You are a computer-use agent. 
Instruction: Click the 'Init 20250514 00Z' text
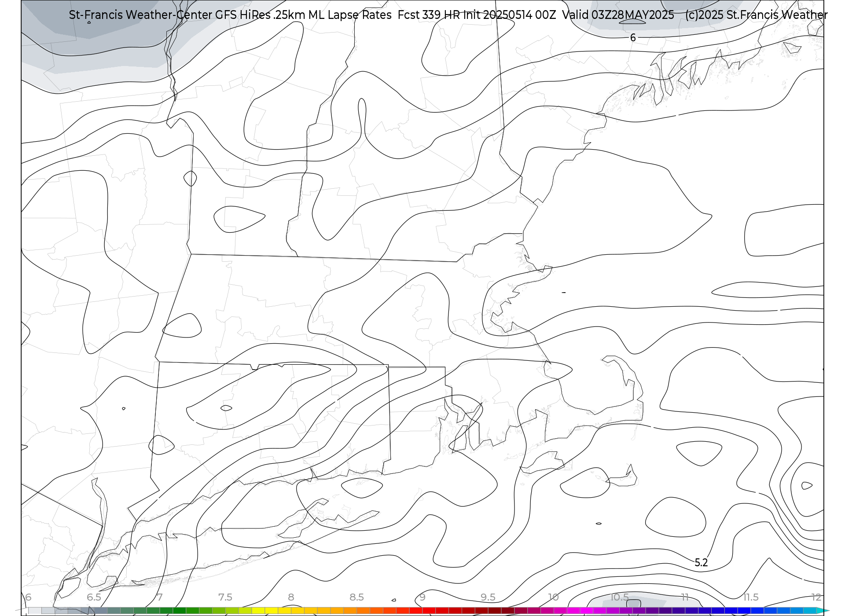(509, 15)
